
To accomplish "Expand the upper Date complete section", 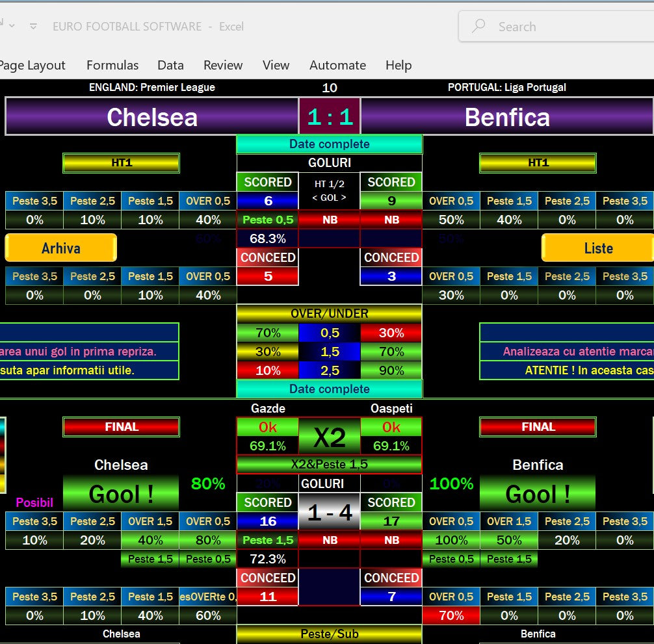I will 329,144.
